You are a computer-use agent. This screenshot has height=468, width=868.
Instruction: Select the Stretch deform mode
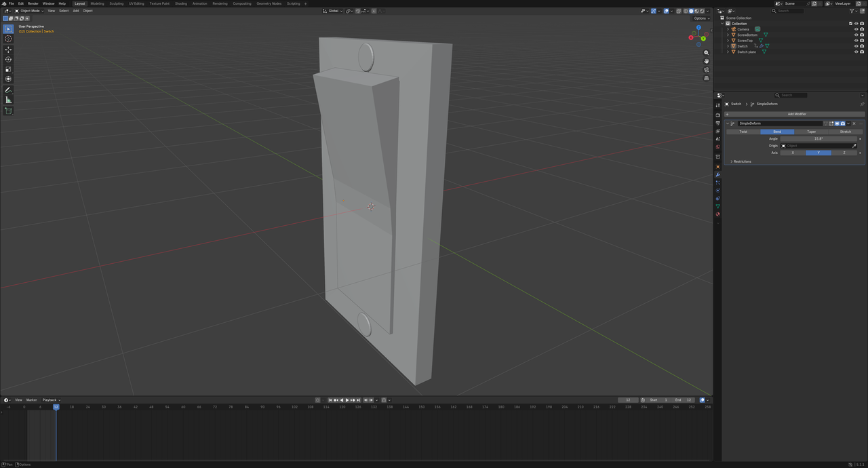point(846,132)
